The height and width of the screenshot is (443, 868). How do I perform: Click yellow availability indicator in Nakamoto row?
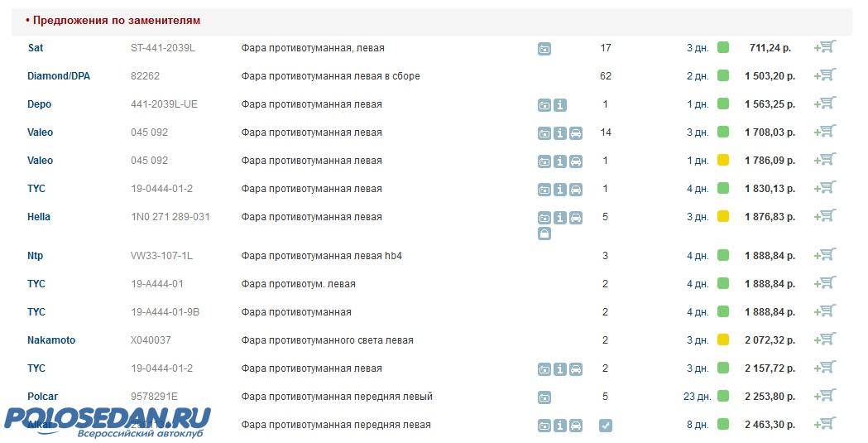[722, 339]
